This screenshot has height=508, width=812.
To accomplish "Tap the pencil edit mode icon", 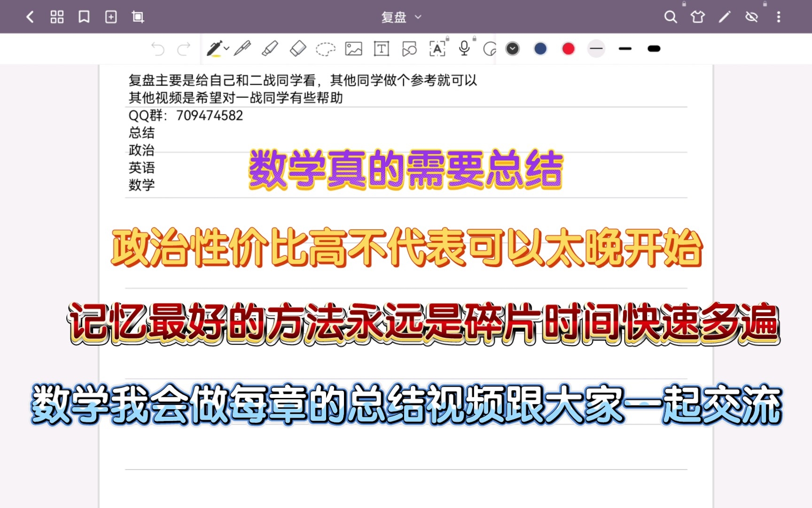I will [725, 17].
